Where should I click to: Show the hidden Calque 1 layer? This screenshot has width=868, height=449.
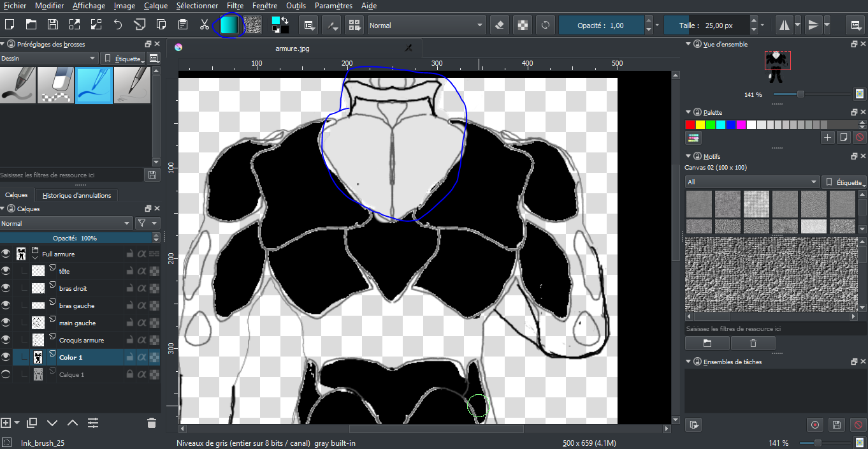pos(6,374)
